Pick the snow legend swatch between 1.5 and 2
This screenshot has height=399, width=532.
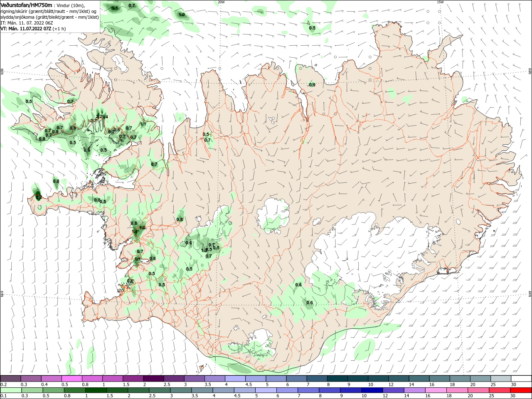point(133,379)
